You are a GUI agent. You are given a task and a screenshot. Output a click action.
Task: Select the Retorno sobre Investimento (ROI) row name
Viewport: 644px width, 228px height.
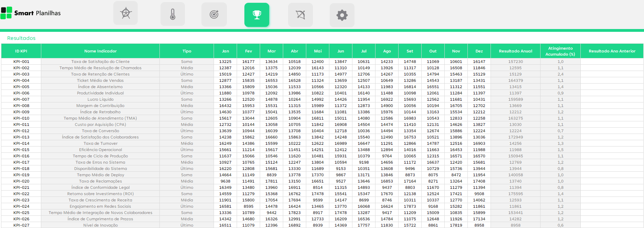coord(100,194)
